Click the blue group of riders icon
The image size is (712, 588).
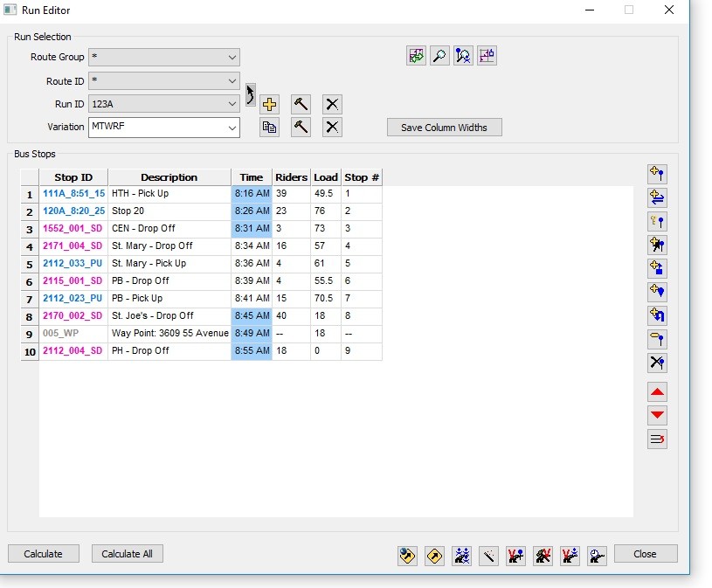(x=462, y=556)
